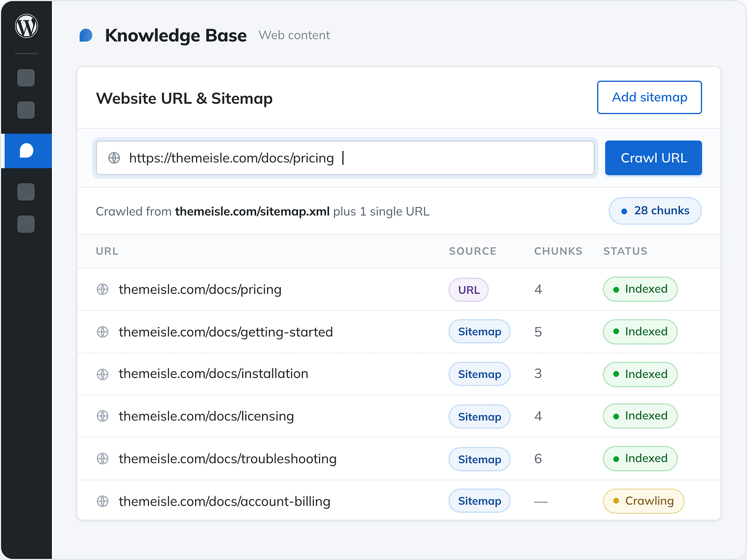
Task: Click the Crawling status of account-billing
Action: point(644,501)
